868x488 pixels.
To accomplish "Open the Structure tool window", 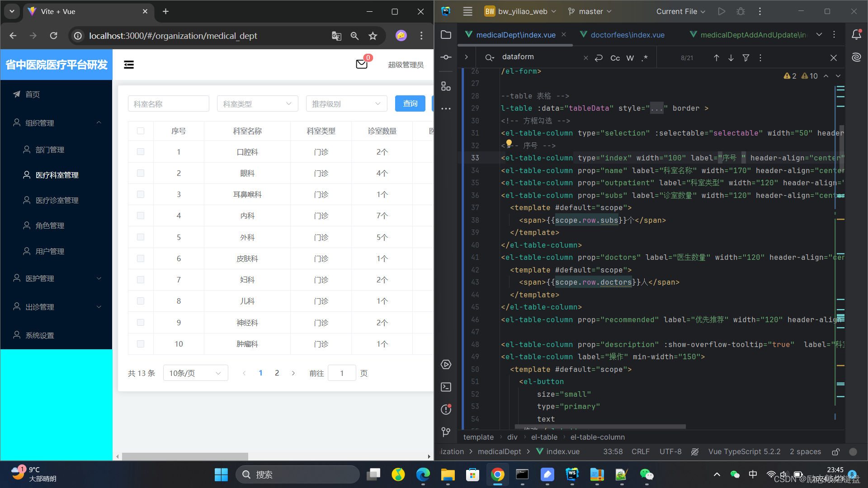I will (446, 86).
